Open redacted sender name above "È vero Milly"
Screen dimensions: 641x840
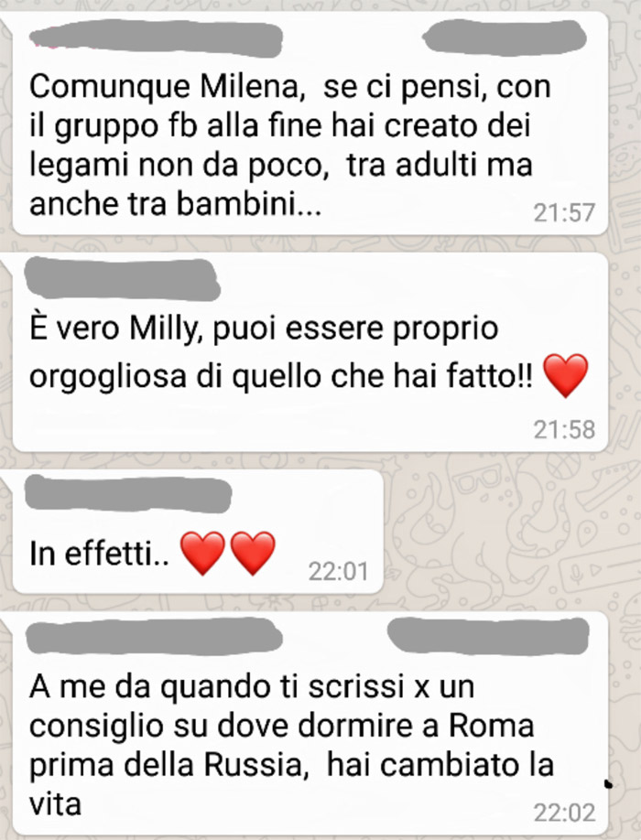pyautogui.click(x=122, y=279)
